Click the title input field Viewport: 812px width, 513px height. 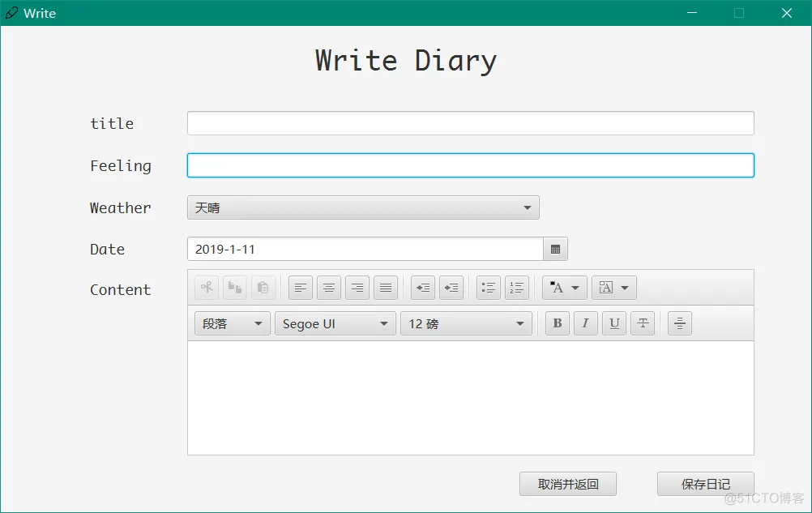(471, 123)
